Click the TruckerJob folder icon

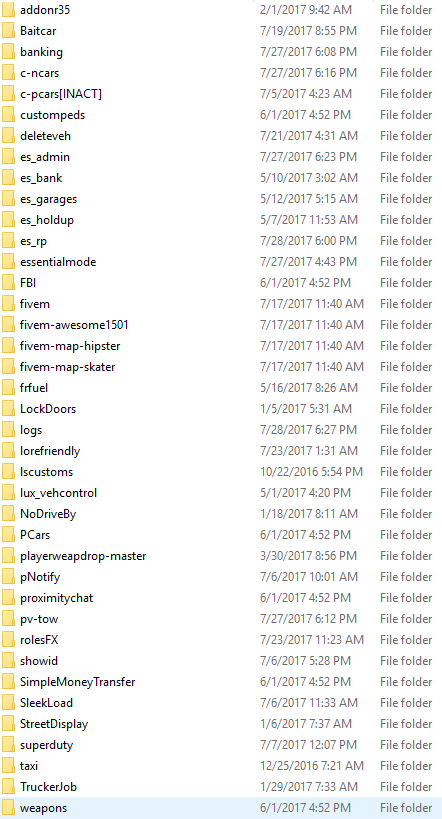8,787
